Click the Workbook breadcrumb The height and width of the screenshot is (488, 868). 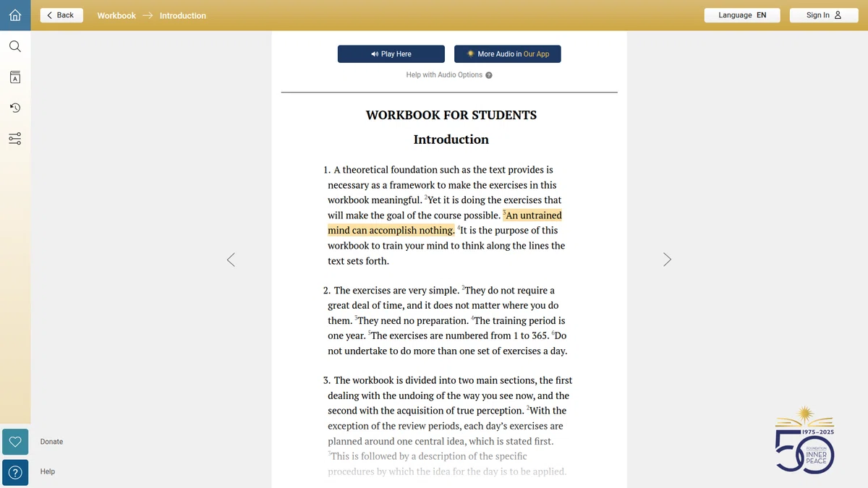click(x=116, y=15)
